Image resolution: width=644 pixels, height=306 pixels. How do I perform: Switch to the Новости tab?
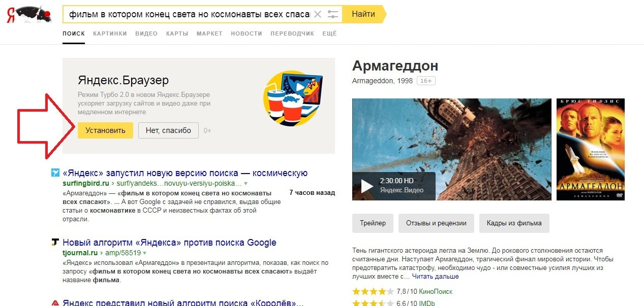pyautogui.click(x=247, y=33)
